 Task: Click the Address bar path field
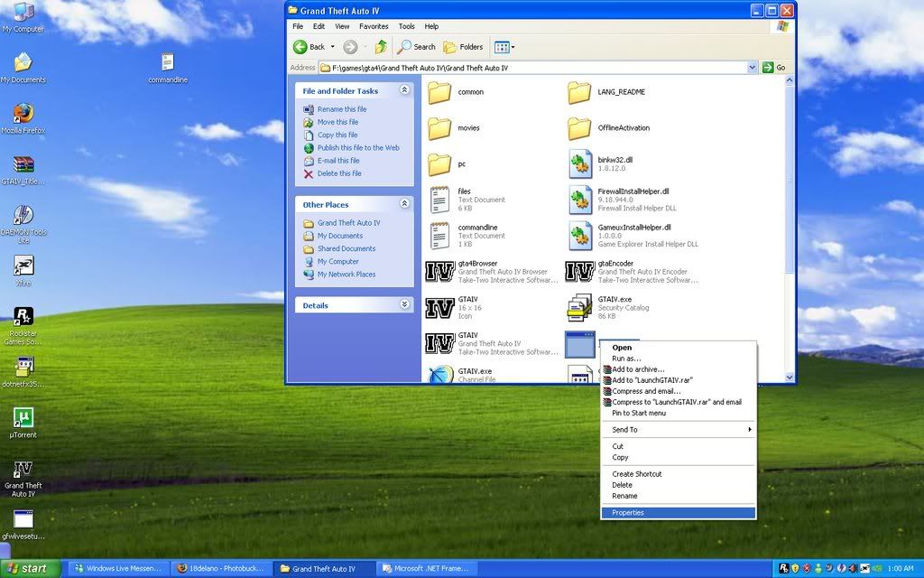(x=540, y=68)
